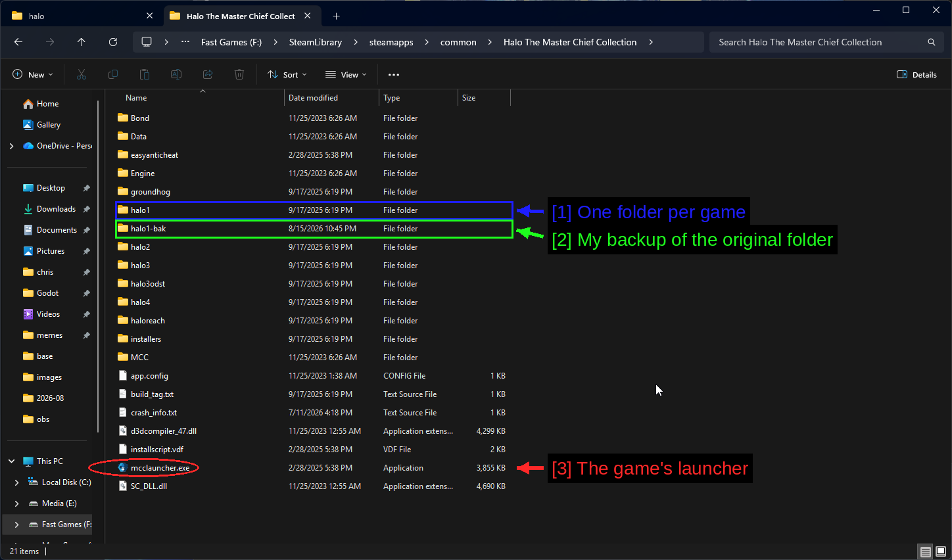Go up one folder level arrow
Screen dimensions: 952x560
[x=82, y=42]
